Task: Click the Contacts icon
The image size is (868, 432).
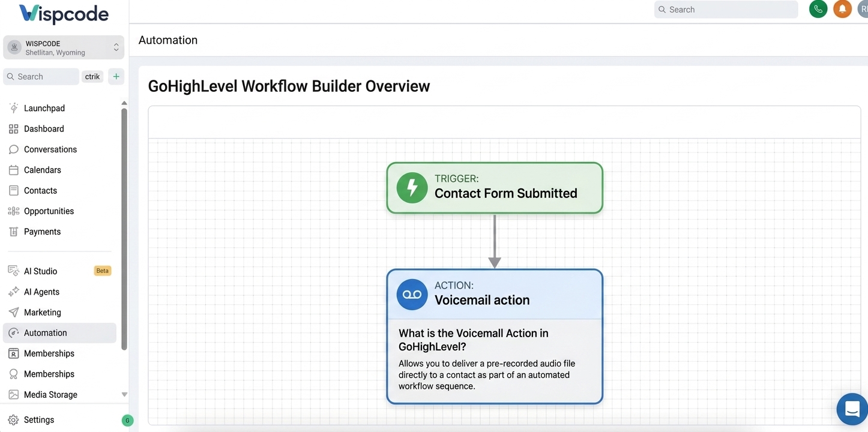Action: coord(13,190)
